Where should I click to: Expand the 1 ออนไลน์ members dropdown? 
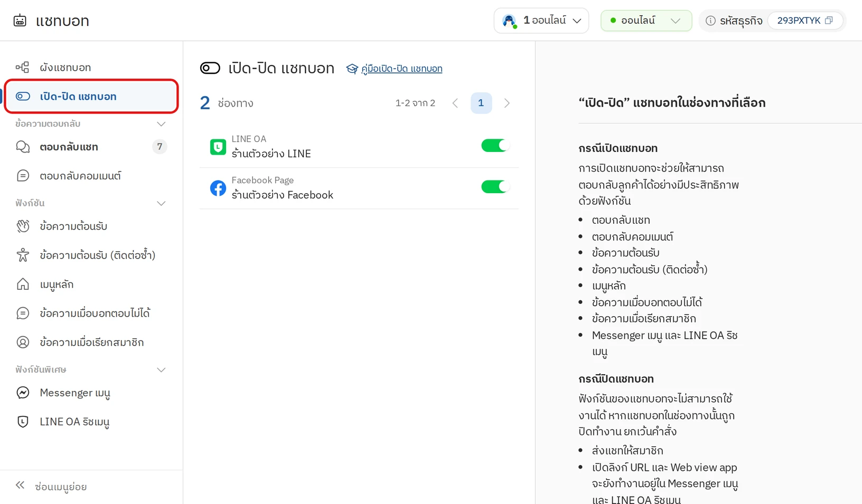pos(541,21)
